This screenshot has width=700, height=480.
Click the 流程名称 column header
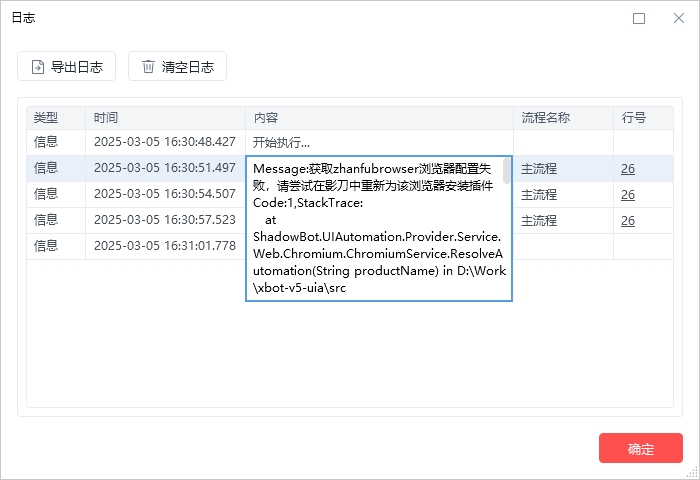pyautogui.click(x=546, y=118)
